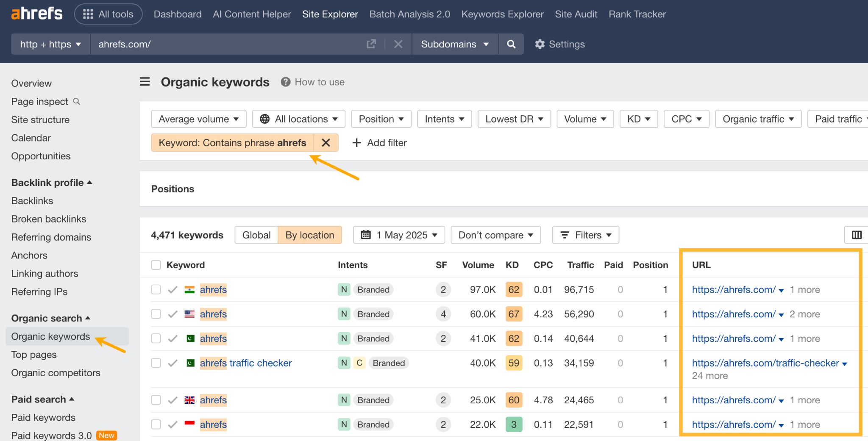Click the Add filter button

(x=379, y=143)
